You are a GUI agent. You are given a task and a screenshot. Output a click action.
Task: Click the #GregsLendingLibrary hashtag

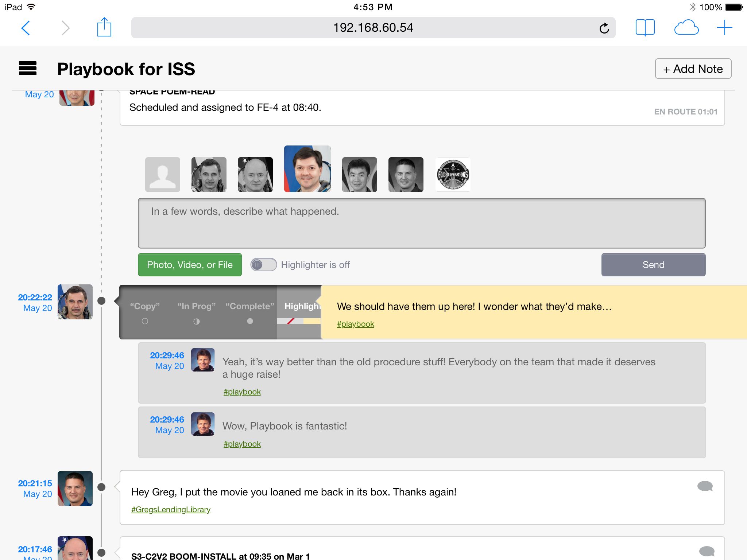(171, 509)
